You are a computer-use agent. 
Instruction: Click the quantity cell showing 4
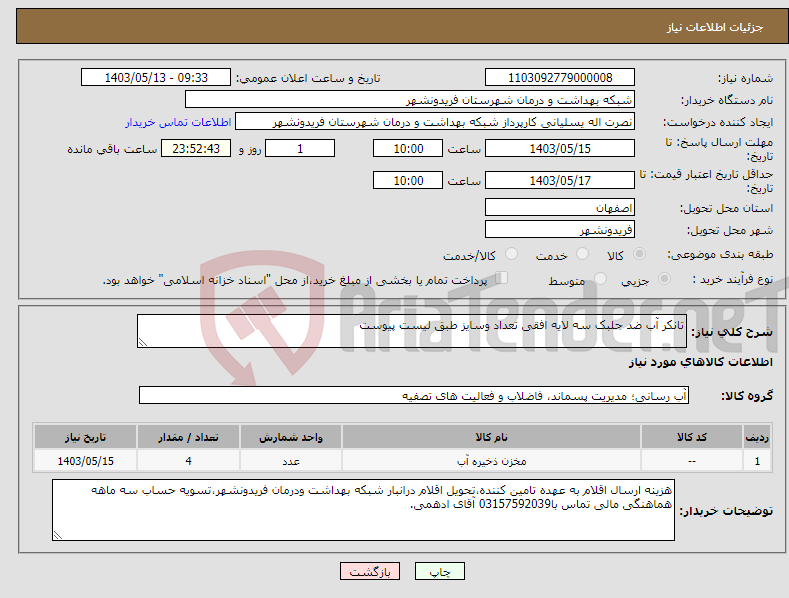pyautogui.click(x=188, y=461)
